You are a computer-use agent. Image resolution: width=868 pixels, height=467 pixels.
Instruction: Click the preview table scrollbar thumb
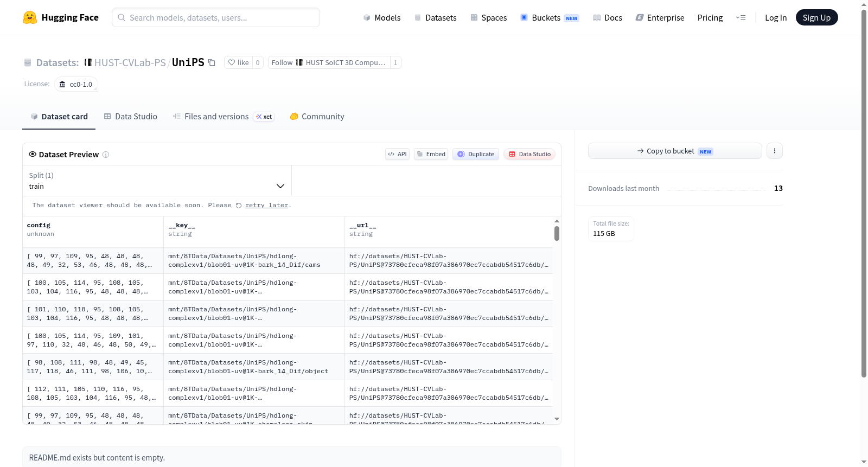(x=557, y=234)
